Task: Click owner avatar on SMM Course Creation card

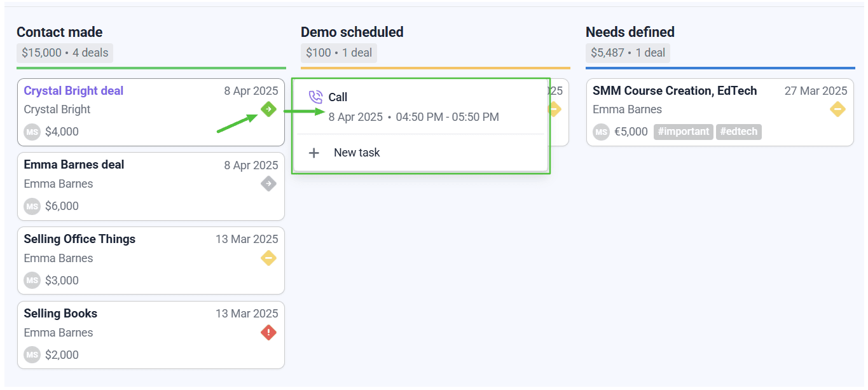Action: (x=601, y=132)
